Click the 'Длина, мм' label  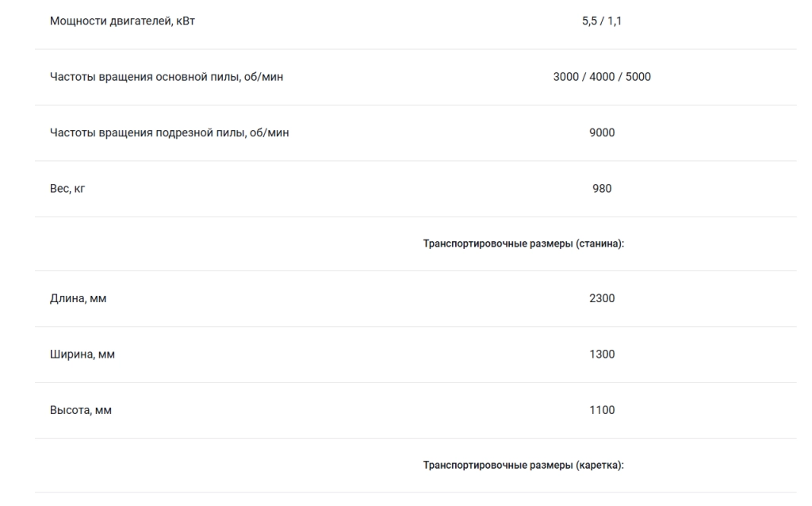[79, 299]
